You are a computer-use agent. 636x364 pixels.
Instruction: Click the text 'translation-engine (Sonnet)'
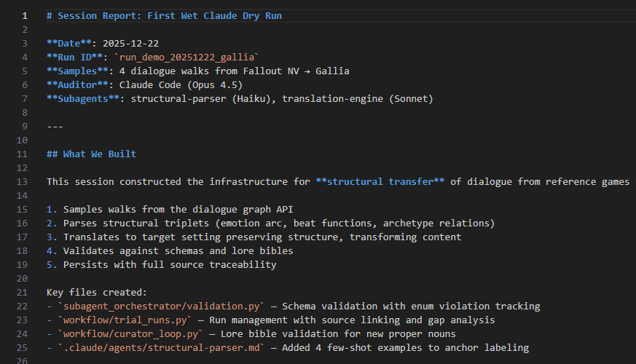click(x=358, y=98)
